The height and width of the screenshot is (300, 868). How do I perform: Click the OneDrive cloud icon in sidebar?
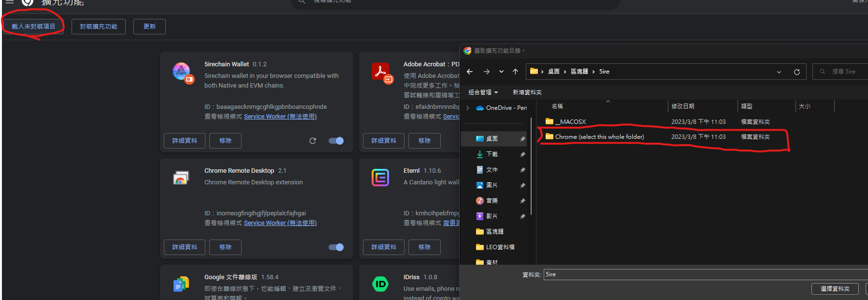(480, 108)
